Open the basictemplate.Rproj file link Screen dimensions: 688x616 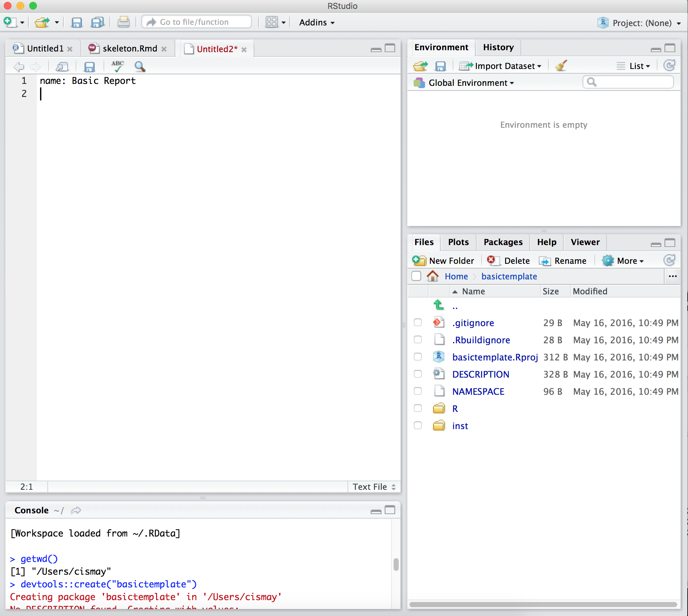tap(494, 357)
